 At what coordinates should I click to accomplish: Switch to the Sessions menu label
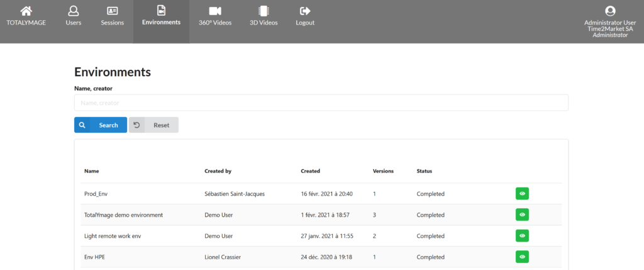(112, 23)
